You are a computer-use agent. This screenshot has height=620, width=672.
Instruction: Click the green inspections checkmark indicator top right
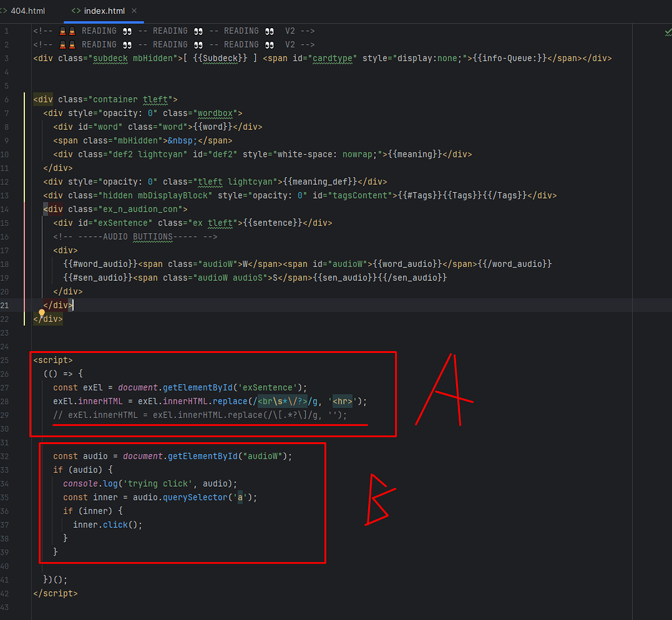[x=667, y=31]
